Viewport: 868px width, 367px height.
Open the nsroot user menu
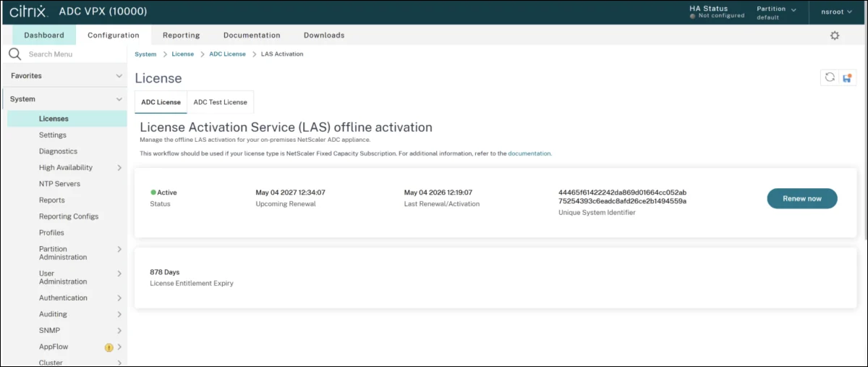837,12
